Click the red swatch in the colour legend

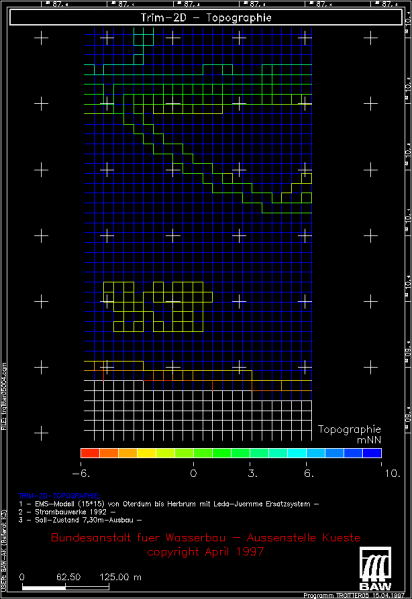click(x=90, y=453)
